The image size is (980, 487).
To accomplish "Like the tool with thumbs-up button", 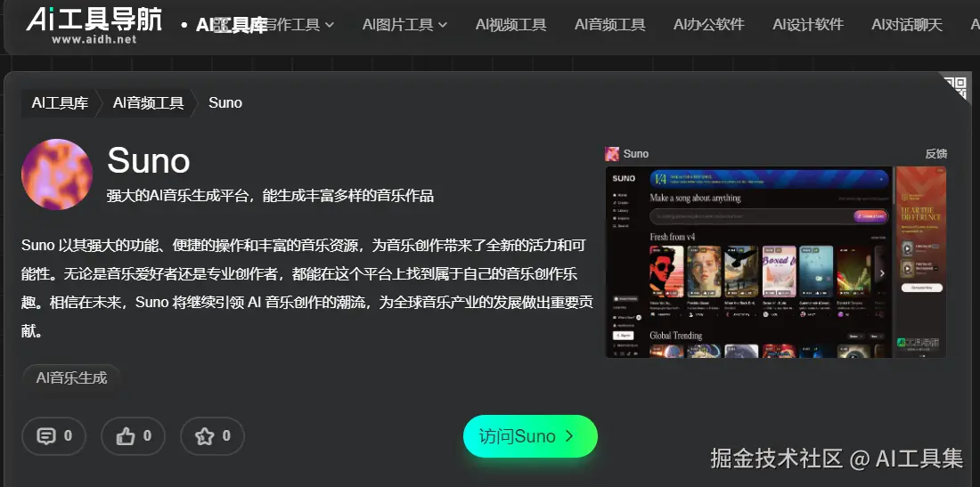I will [133, 435].
